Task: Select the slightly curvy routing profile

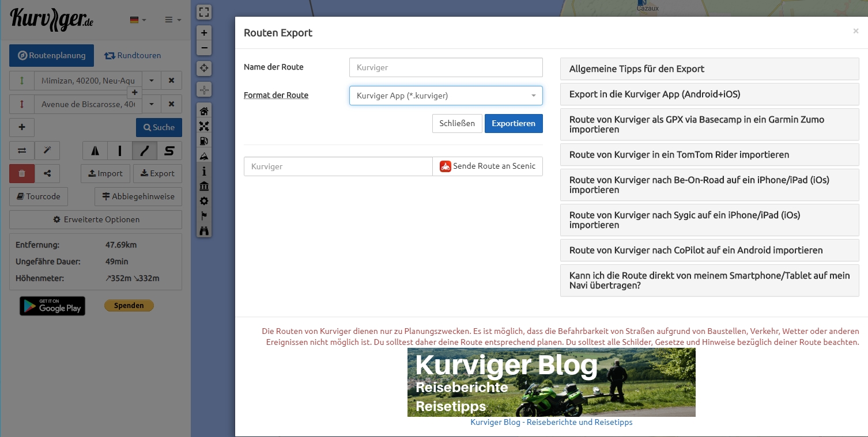Action: click(x=145, y=150)
